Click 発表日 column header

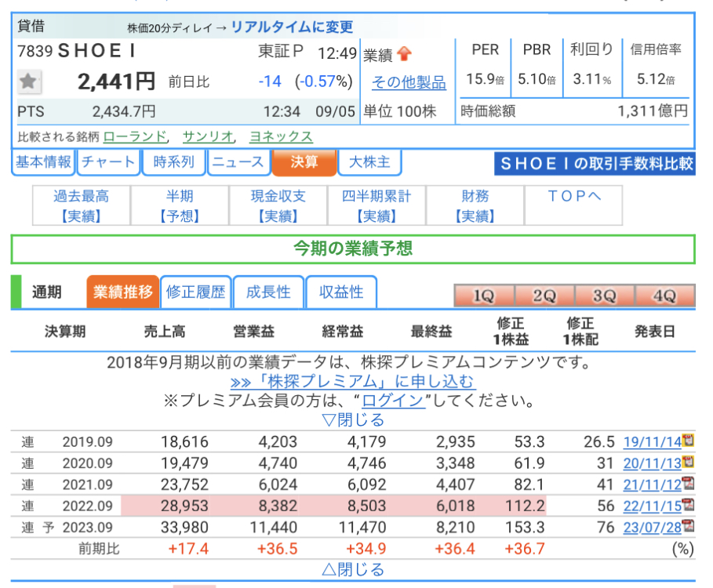pos(655,332)
